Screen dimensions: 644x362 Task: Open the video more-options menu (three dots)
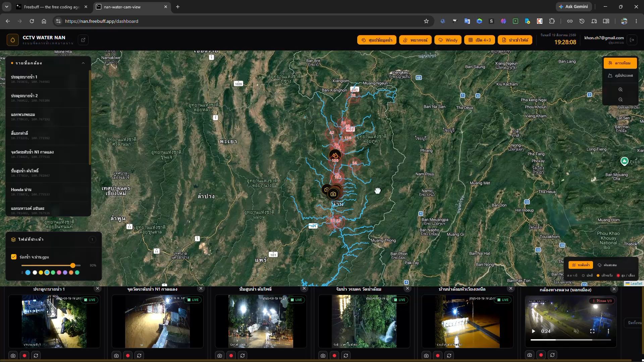(608, 331)
